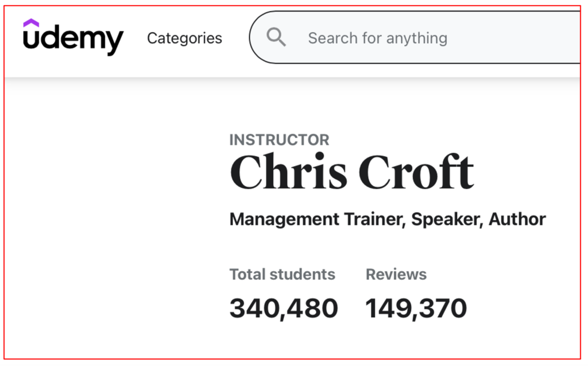588x366 pixels.
Task: Click the word "Author" in the headline
Action: pos(517,219)
